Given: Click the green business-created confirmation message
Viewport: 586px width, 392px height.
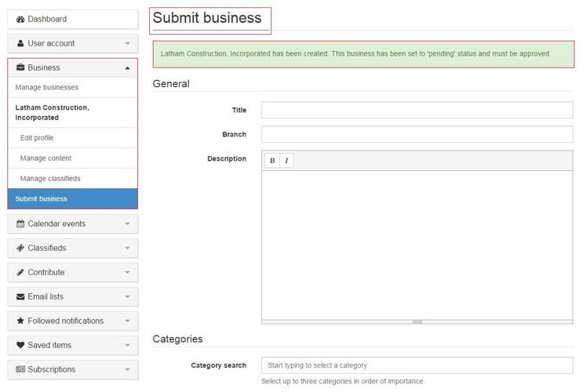Looking at the screenshot, I should 363,54.
